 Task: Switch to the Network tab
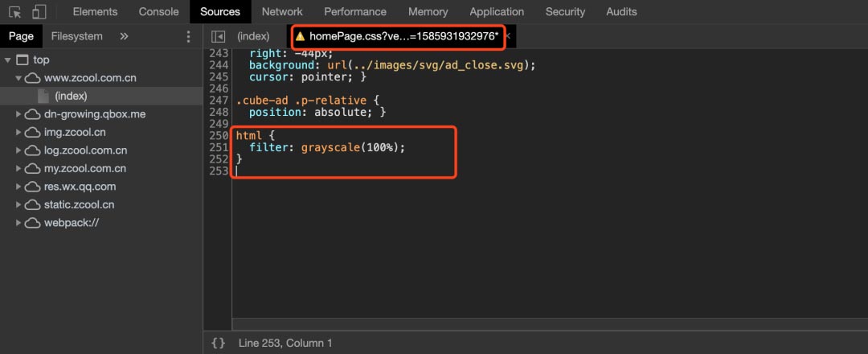(282, 11)
